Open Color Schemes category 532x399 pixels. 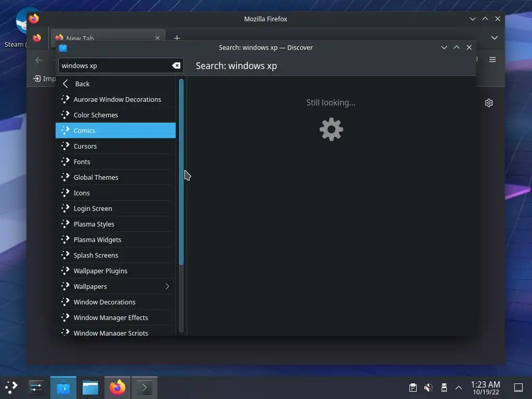tap(115, 115)
